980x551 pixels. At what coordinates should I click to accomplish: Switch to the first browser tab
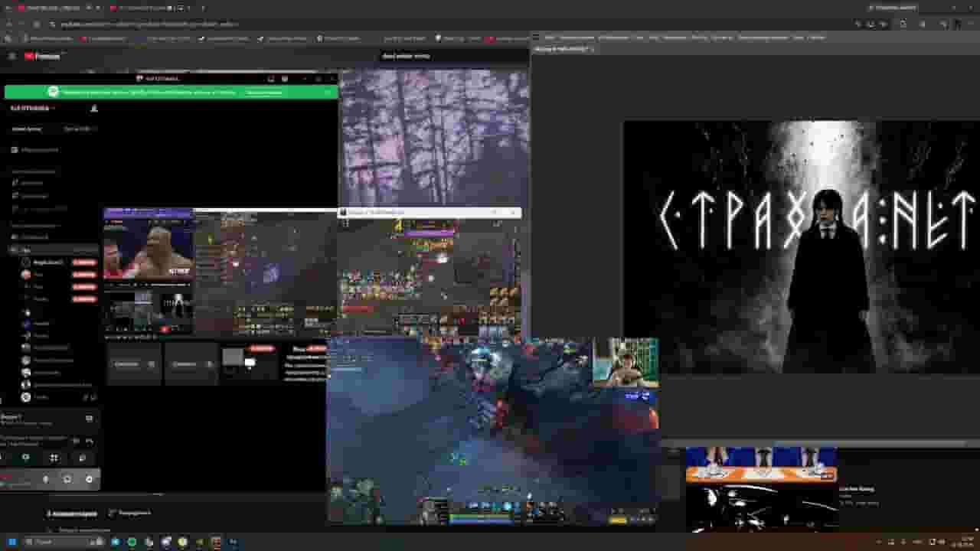[x=57, y=8]
